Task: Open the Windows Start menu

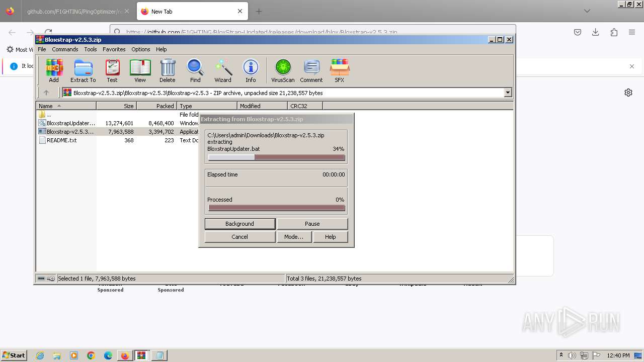Action: point(14,355)
